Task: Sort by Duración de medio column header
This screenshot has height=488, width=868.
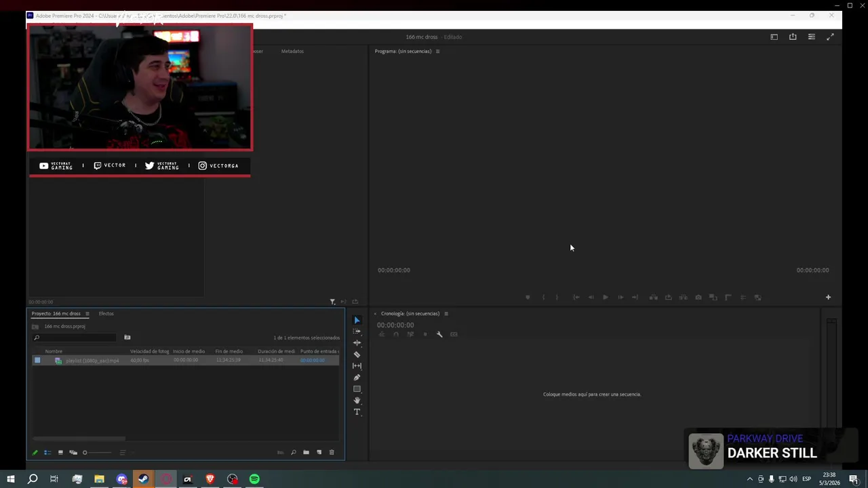Action: (276, 352)
